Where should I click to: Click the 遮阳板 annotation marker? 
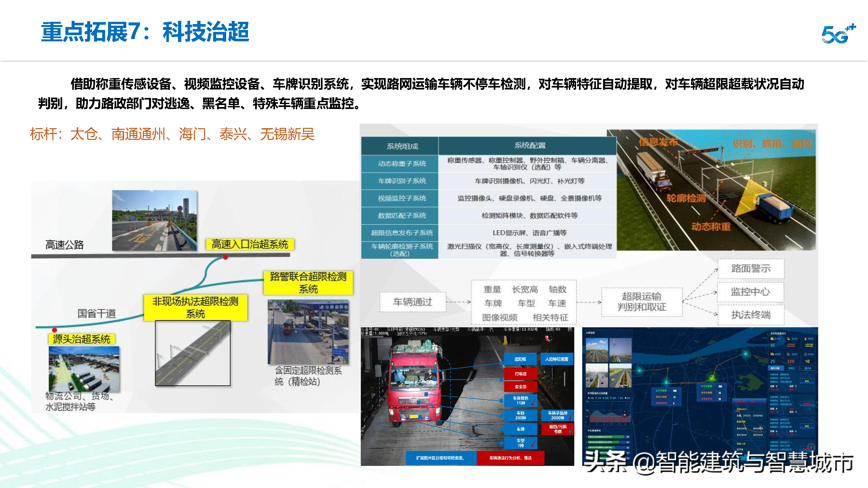click(521, 359)
